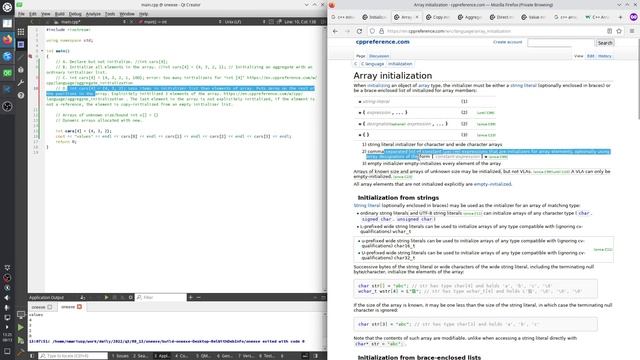Collapse main() function fold arrow in editor

click(42, 51)
